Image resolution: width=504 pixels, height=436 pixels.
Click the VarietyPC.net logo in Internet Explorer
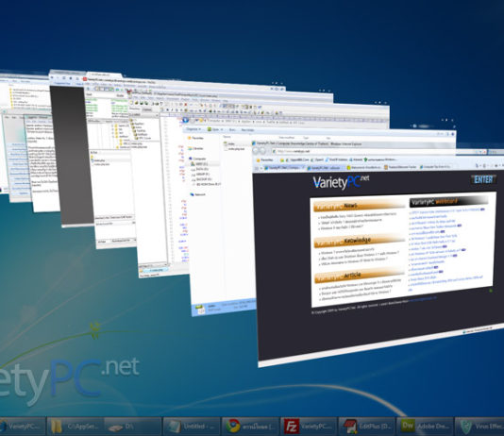341,182
